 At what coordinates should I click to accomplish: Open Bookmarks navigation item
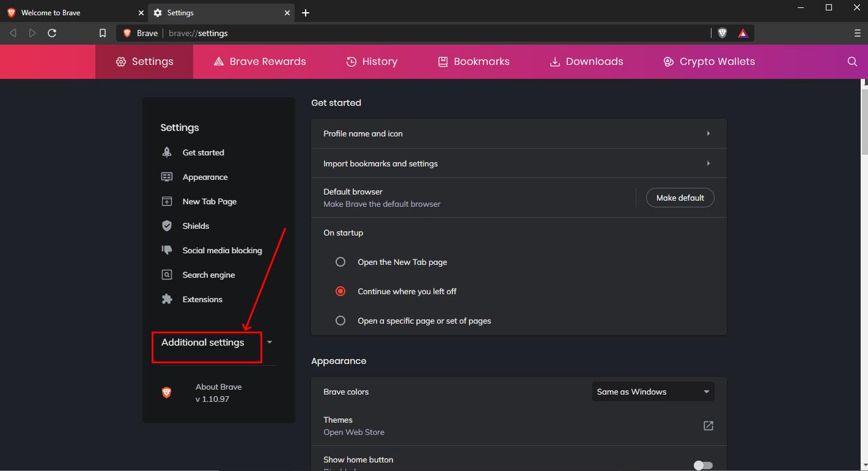(x=474, y=61)
